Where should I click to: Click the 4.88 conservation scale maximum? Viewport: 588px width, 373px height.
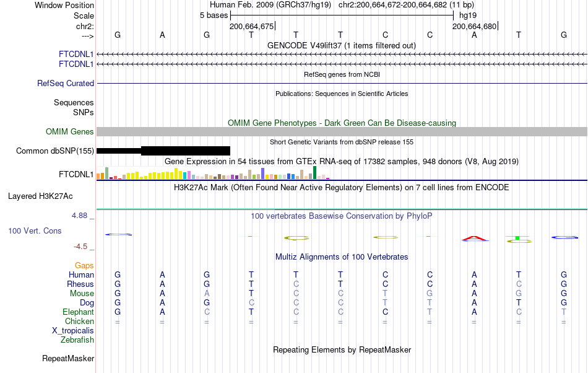(x=79, y=216)
